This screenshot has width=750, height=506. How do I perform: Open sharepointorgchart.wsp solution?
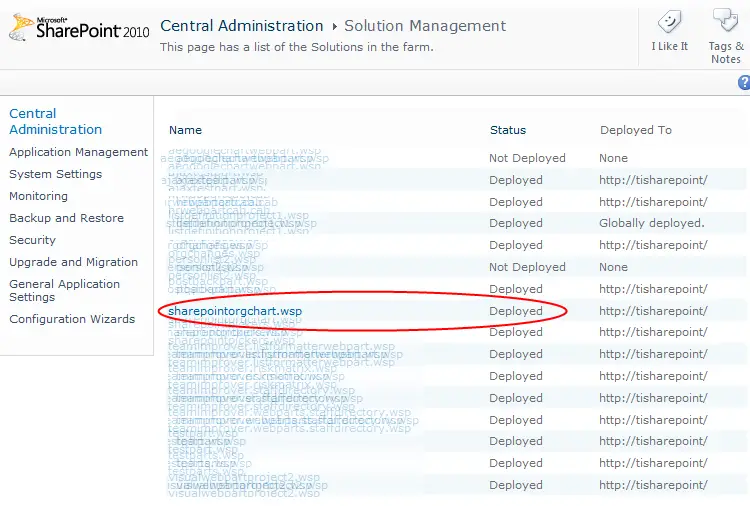coord(235,311)
